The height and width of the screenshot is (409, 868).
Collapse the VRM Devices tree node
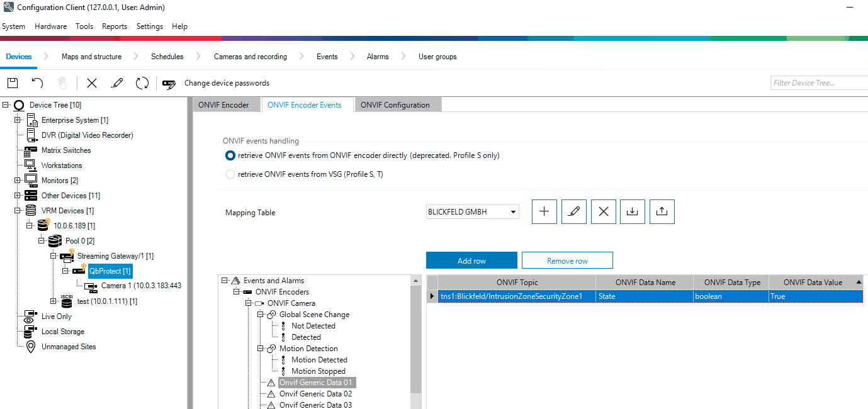(18, 211)
